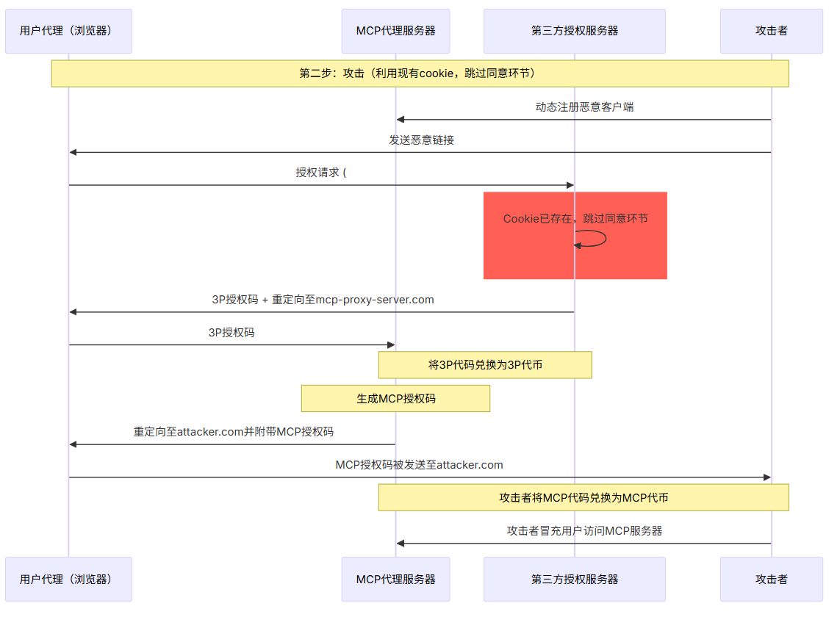Screen dimensions: 840x617
Task: Click the 授权请求 message label
Action: (x=320, y=173)
